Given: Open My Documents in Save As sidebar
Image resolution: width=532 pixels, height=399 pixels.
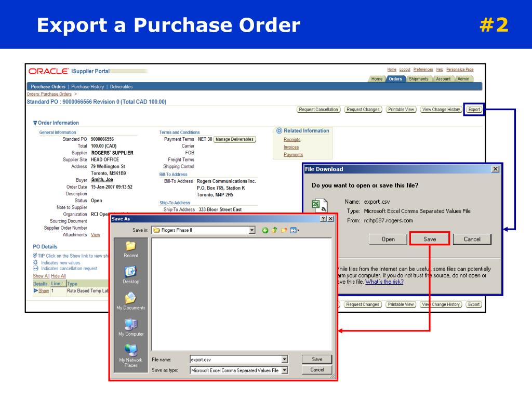Looking at the screenshot, I should click(x=130, y=301).
